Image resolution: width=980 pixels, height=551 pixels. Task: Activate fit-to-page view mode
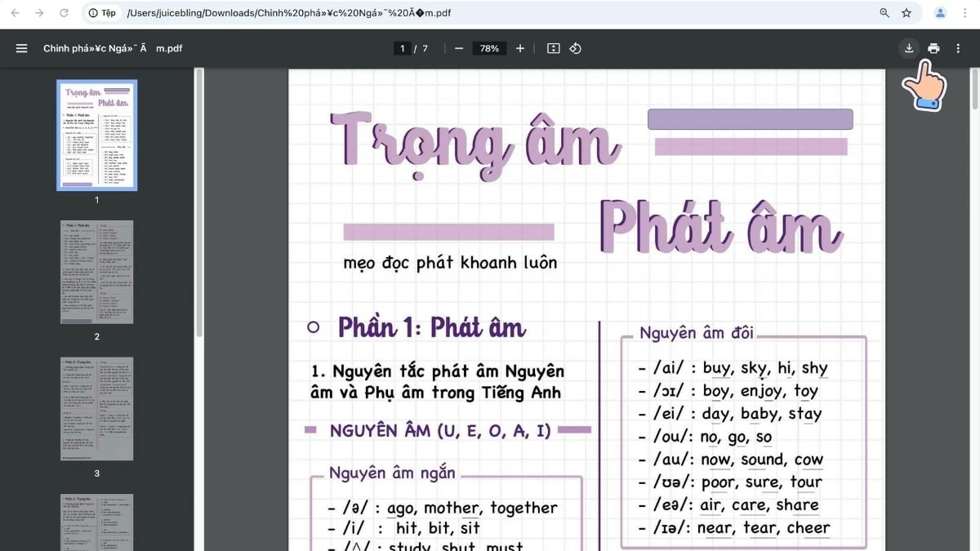point(554,48)
